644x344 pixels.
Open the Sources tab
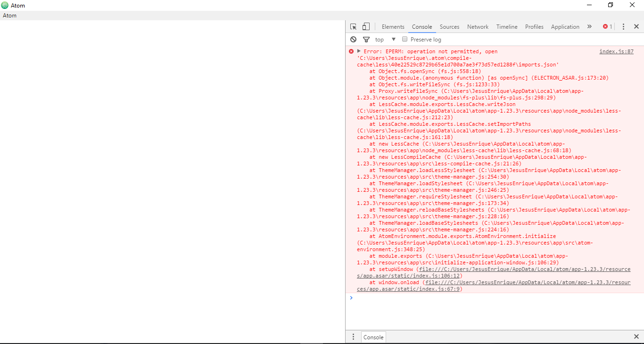[x=450, y=27]
